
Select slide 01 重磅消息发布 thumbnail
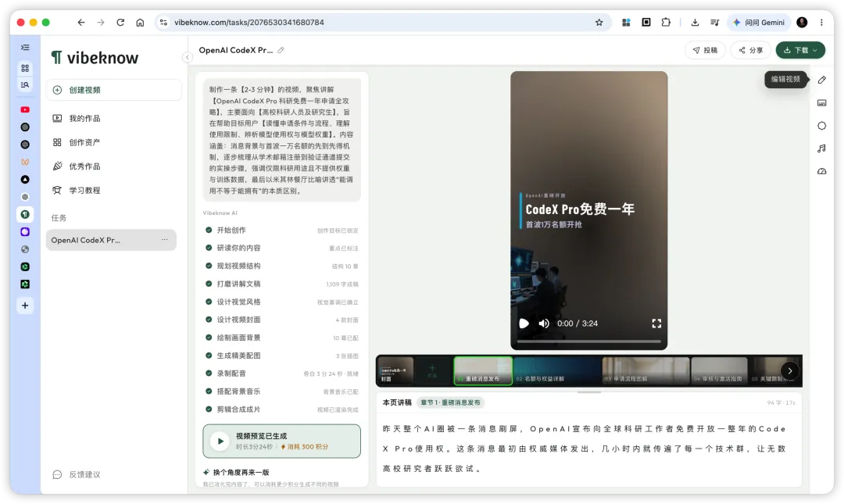(483, 370)
